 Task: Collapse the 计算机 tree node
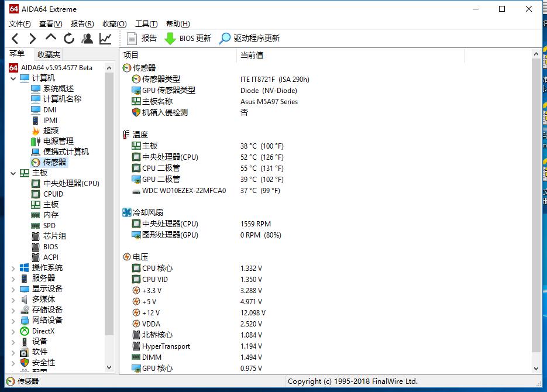[x=13, y=78]
